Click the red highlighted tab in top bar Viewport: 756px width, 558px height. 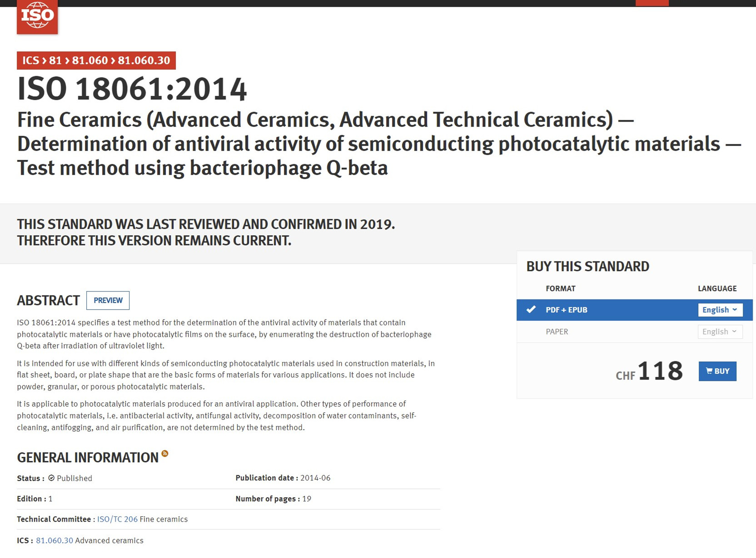652,3
